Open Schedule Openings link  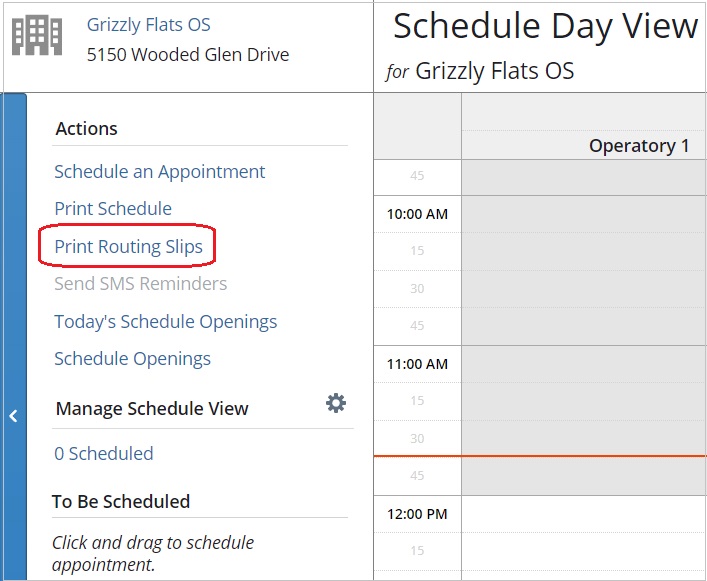tap(132, 359)
